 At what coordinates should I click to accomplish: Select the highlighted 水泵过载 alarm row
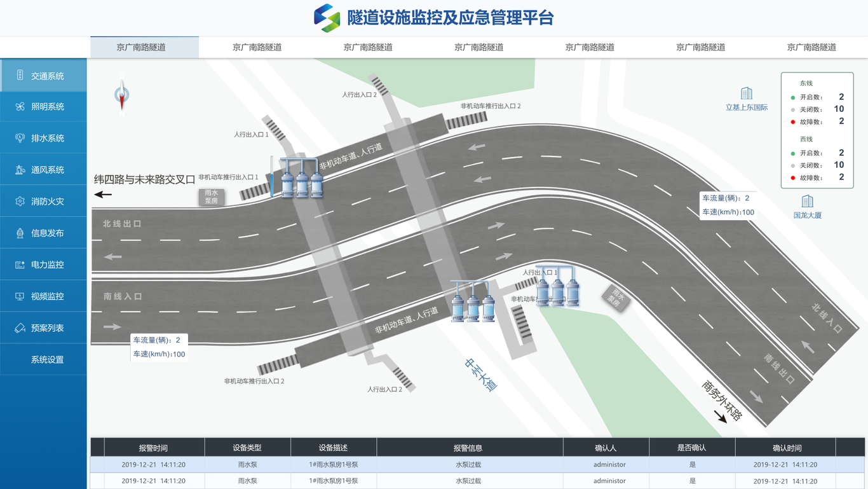coord(469,465)
